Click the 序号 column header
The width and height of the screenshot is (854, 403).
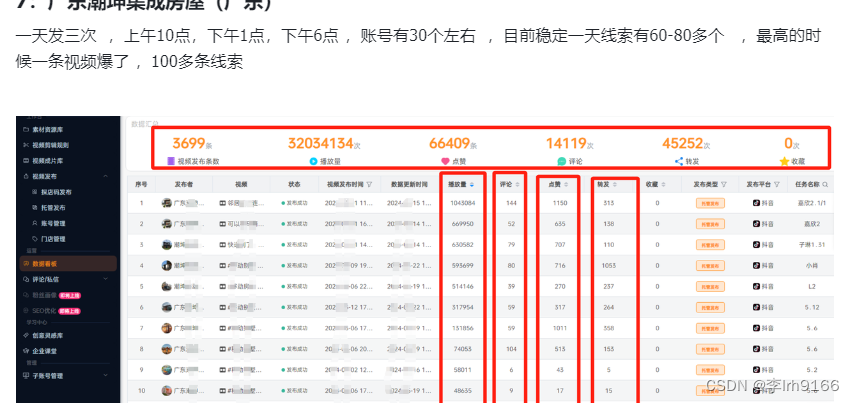141,185
